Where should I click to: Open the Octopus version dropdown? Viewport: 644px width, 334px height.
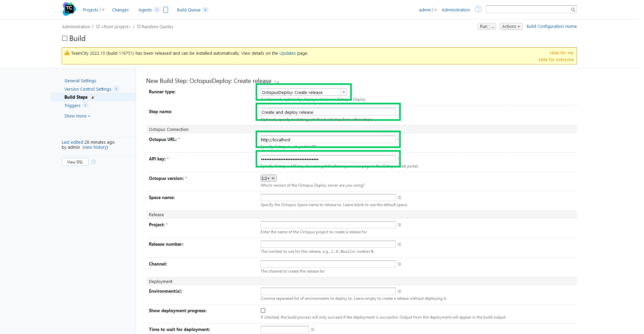click(x=268, y=178)
